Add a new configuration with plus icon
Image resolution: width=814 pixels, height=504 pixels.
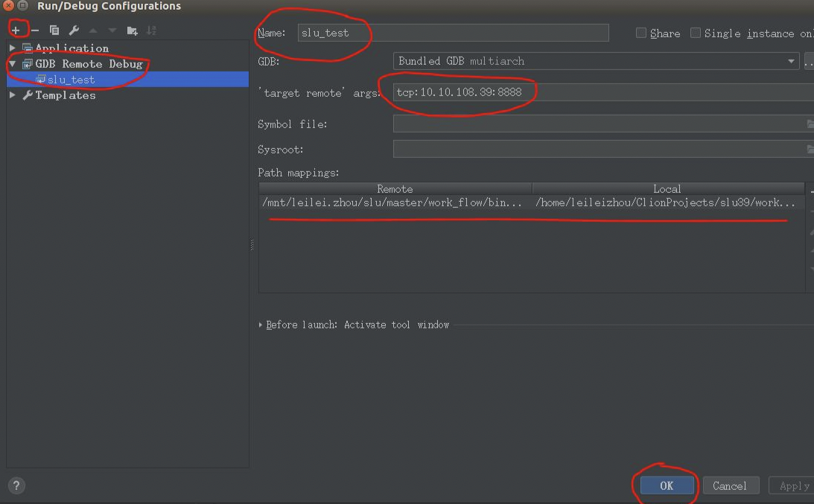point(16,31)
